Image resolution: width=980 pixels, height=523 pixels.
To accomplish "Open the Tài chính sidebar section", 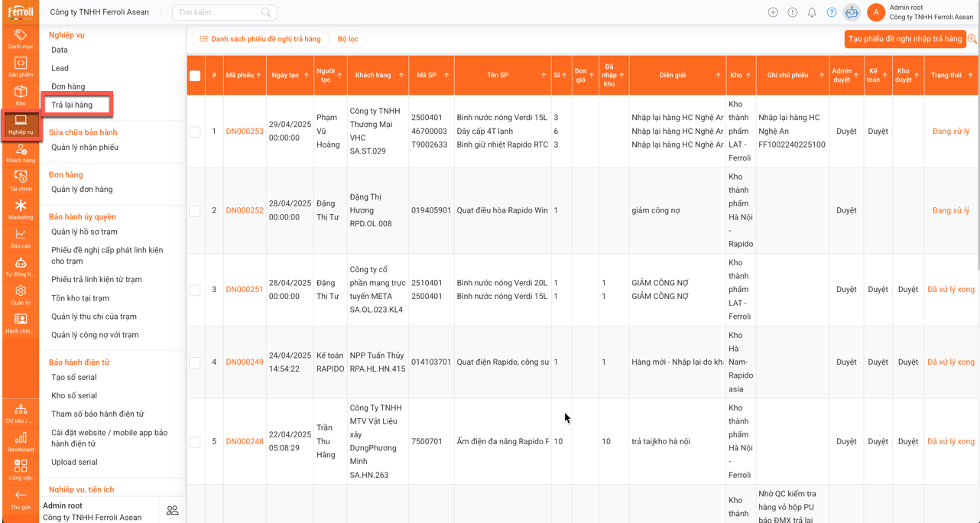I will click(x=21, y=181).
